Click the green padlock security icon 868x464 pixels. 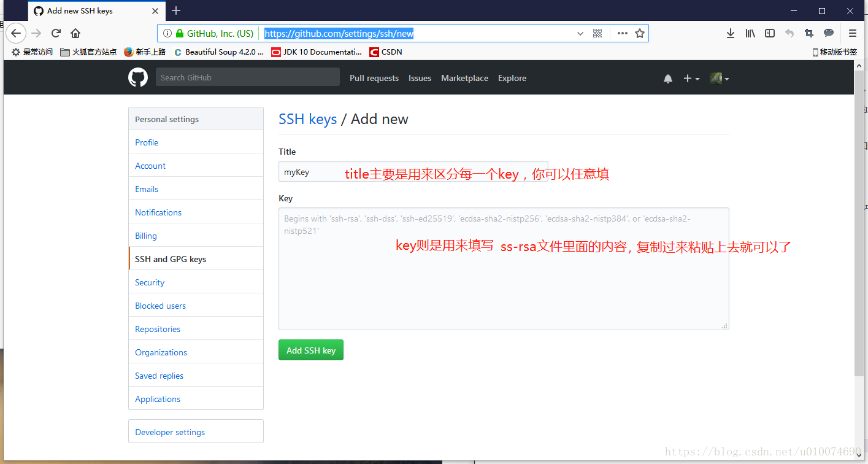[x=180, y=33]
